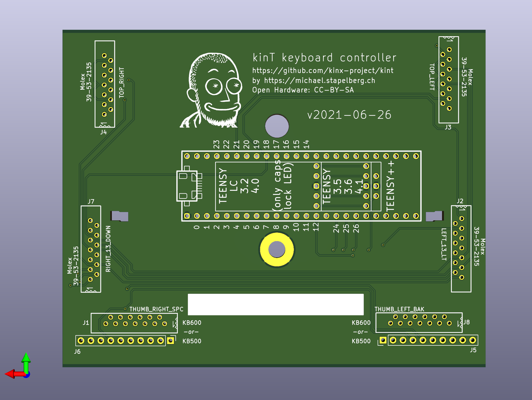Click the J7 reference label
Viewport: 532px width, 400px height.
pos(91,201)
